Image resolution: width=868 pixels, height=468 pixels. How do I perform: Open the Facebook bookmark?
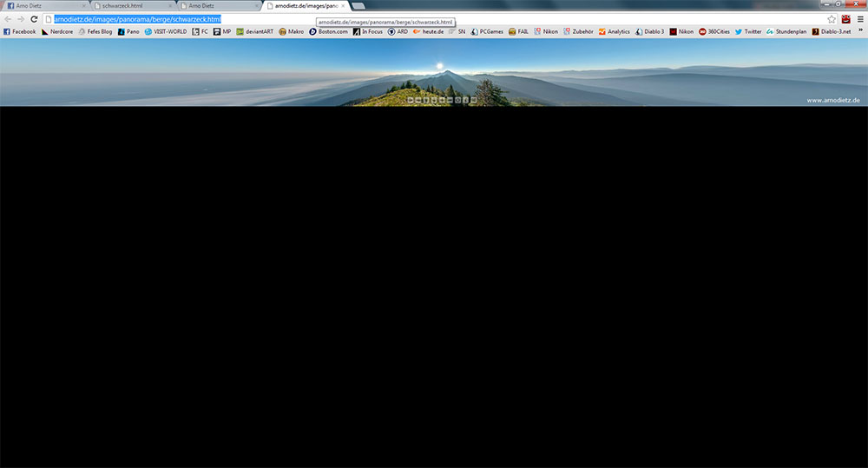pyautogui.click(x=19, y=31)
